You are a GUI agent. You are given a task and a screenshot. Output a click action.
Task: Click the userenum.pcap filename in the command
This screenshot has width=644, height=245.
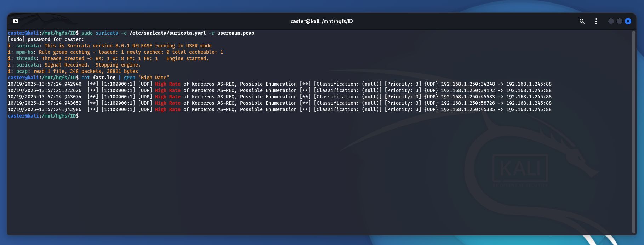[x=235, y=33]
